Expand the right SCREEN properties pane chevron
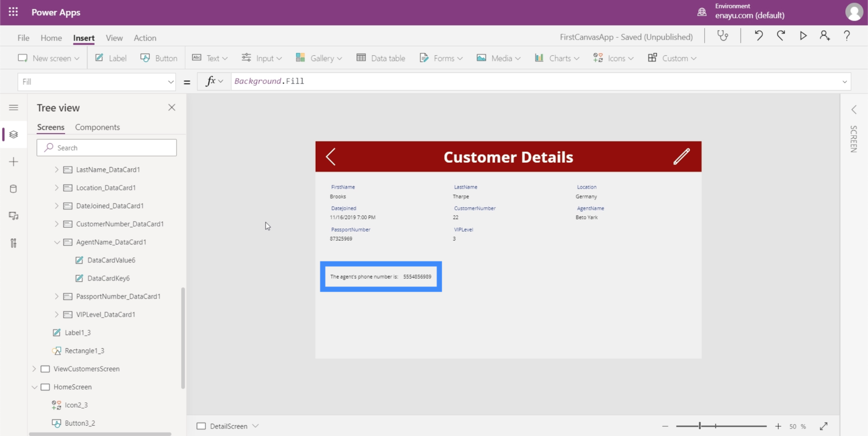 click(x=854, y=110)
